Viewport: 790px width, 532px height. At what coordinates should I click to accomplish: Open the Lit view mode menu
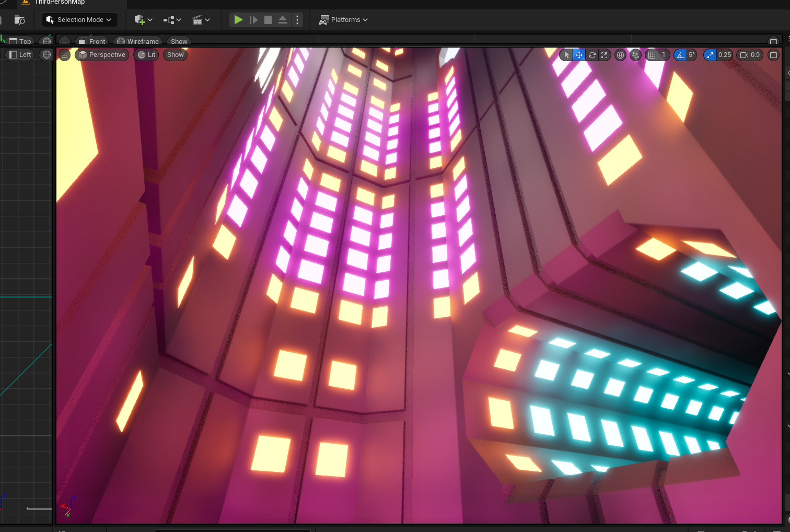(x=146, y=55)
